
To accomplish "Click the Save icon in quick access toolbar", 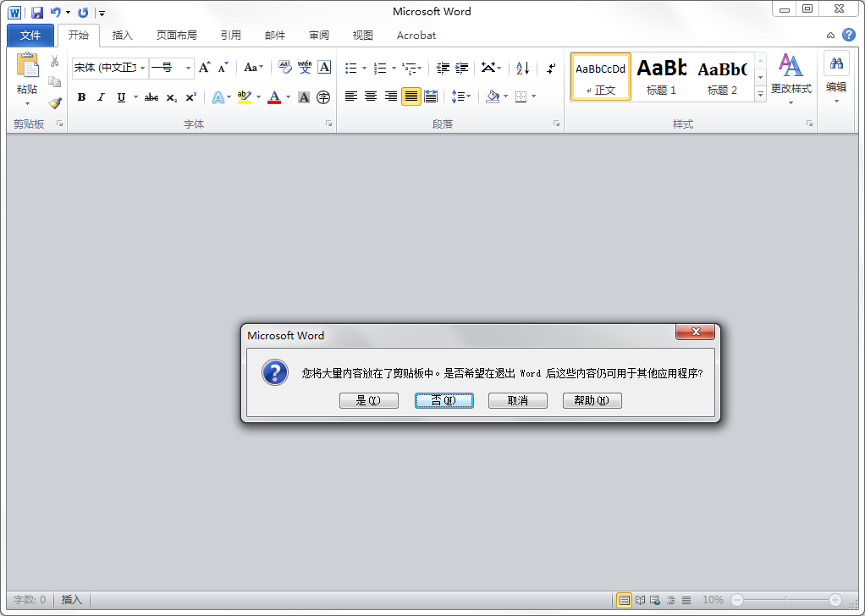I will [37, 12].
